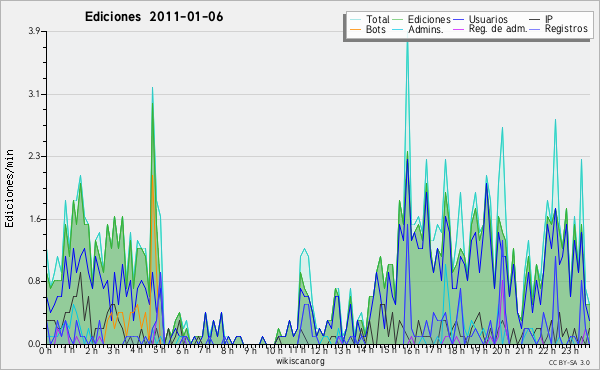Click the y-axis value 3.1
The image size is (600, 370).
tap(34, 94)
